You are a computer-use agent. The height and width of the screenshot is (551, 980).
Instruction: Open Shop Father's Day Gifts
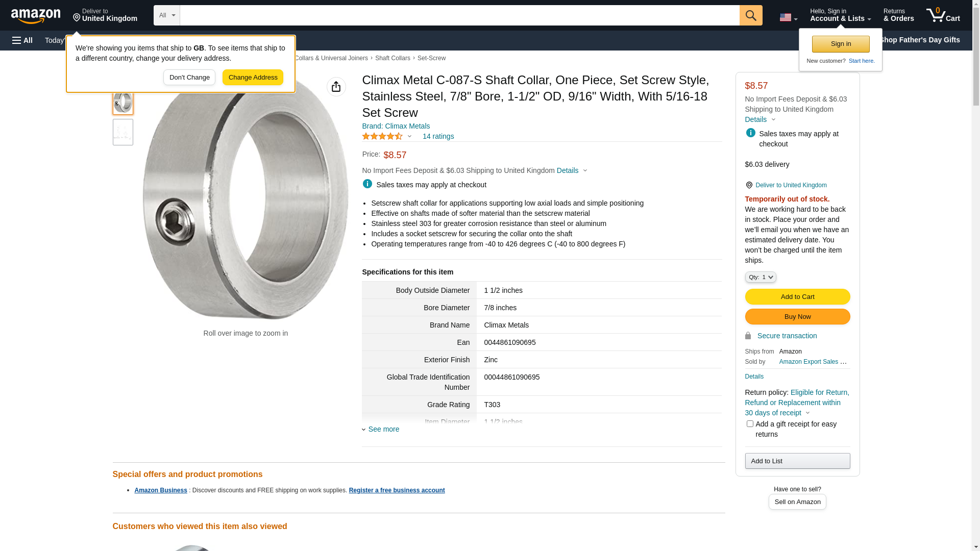919,40
